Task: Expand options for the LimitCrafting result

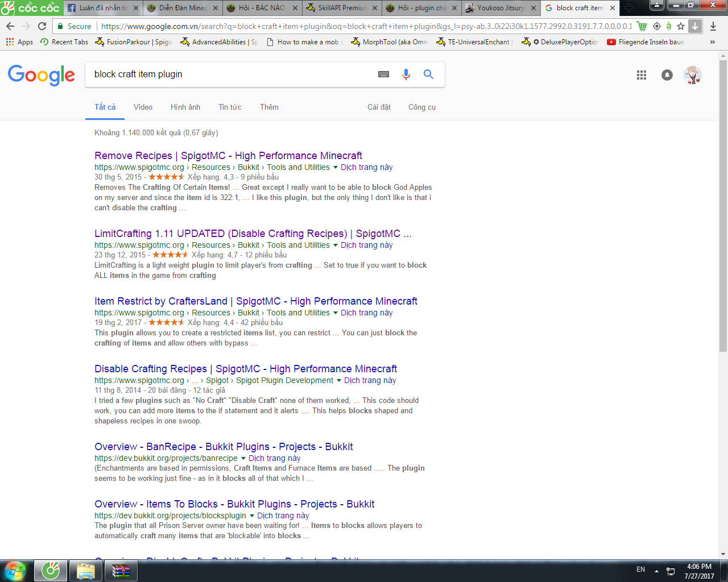Action: point(335,246)
